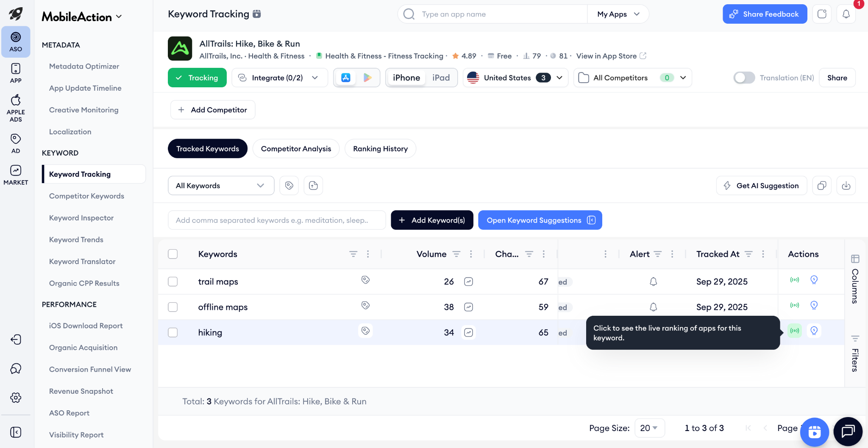Screen dimensions: 868x448
Task: Click the square icon beside Share Feedback
Action: tap(822, 14)
